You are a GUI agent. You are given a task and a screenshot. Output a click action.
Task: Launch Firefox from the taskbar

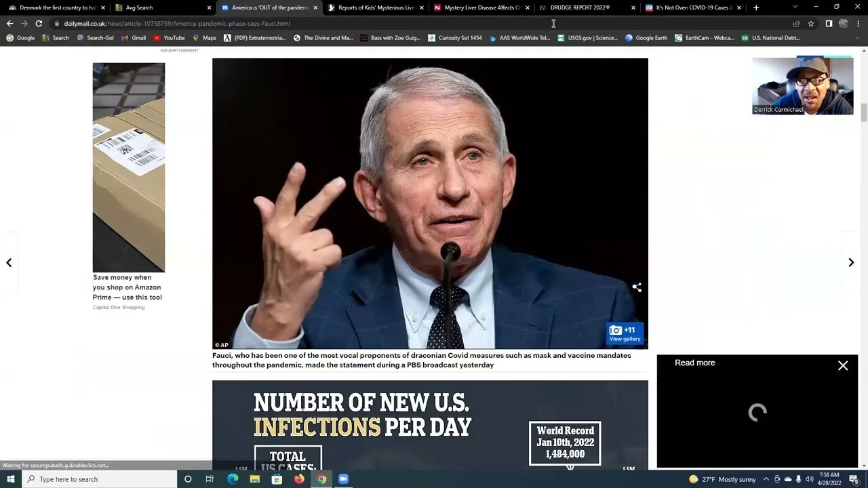[299, 479]
